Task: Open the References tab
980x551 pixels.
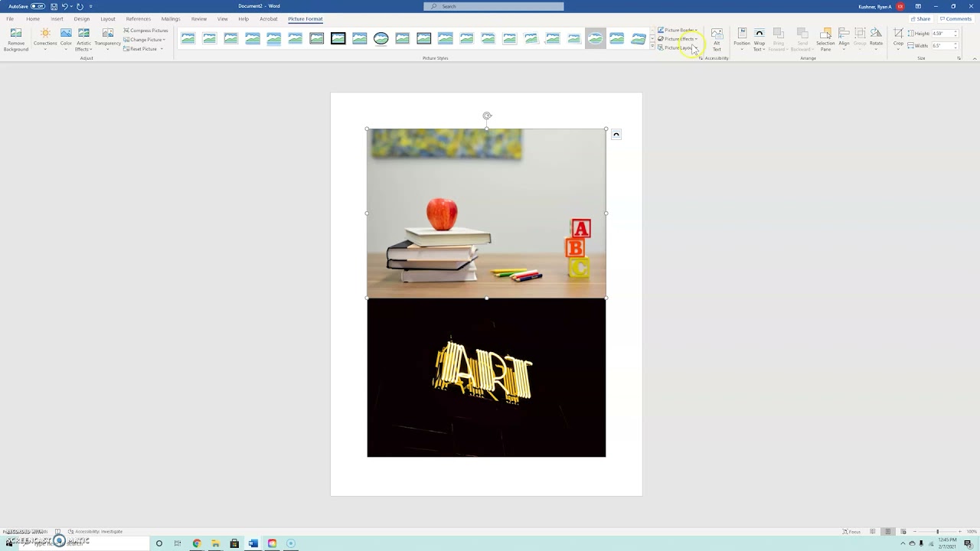Action: [x=139, y=18]
